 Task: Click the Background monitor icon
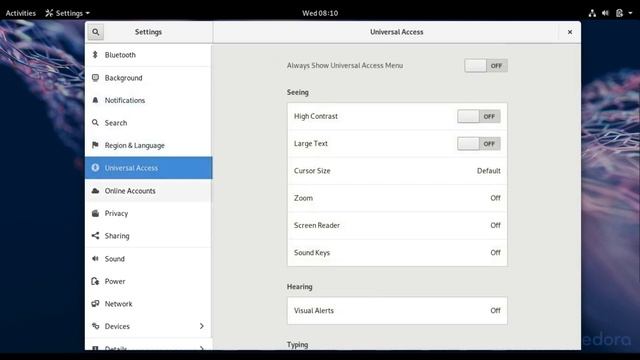95,77
